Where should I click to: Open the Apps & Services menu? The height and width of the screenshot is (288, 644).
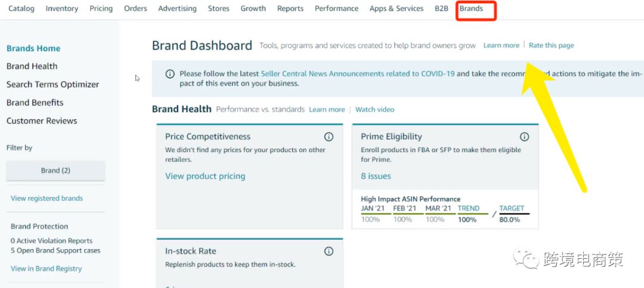397,8
